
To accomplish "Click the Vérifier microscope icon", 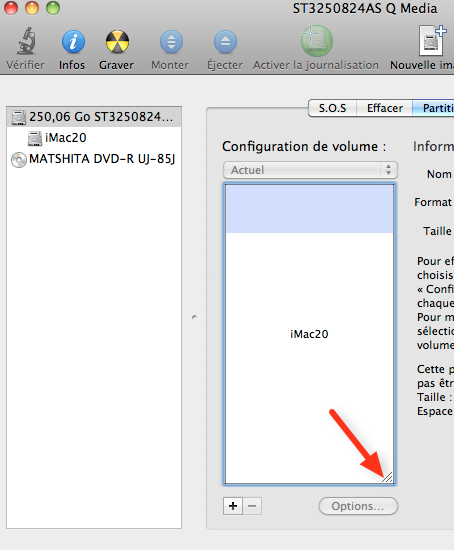I will (26, 41).
